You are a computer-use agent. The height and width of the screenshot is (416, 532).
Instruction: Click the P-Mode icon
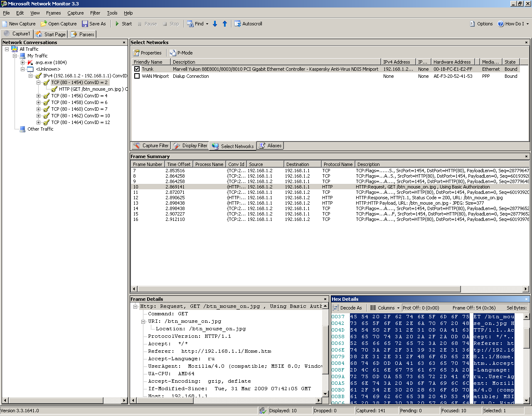point(173,53)
